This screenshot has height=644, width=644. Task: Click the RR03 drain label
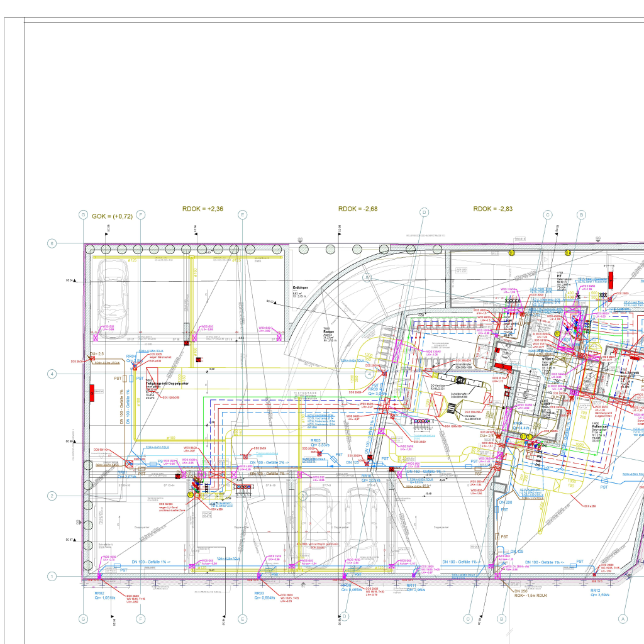coord(258,593)
